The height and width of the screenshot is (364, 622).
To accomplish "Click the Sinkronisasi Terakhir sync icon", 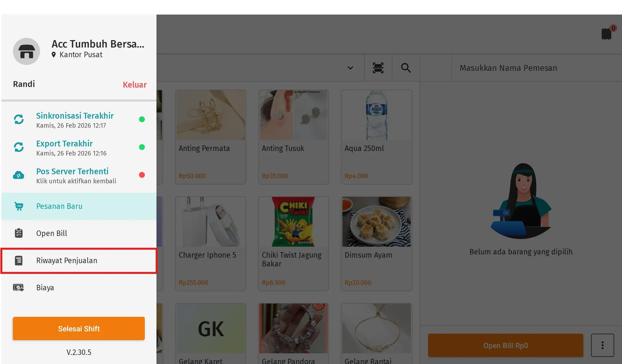I will (19, 119).
